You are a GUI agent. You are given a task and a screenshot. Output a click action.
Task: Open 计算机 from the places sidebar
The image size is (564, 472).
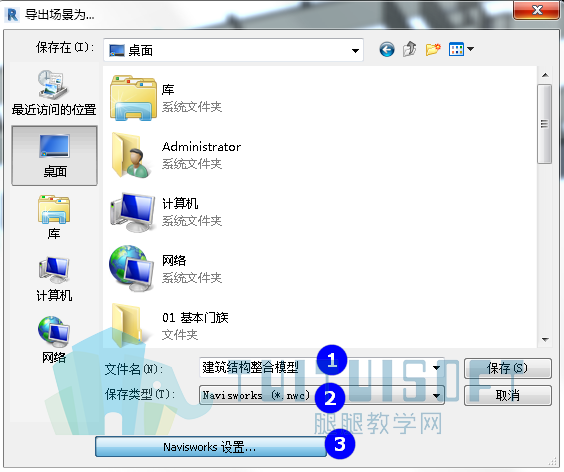[x=54, y=279]
